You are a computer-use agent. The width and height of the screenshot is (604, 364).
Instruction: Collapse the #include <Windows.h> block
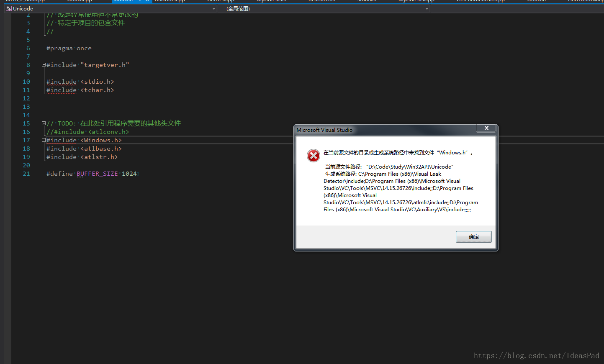44,140
